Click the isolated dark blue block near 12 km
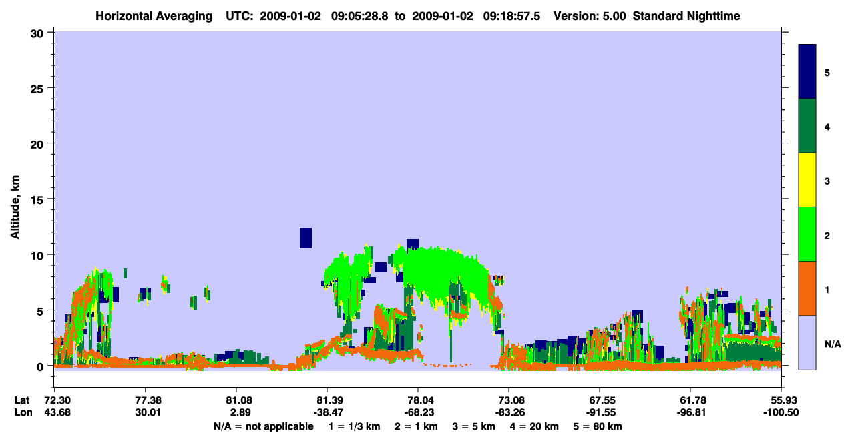This screenshot has width=868, height=445. coord(306,238)
